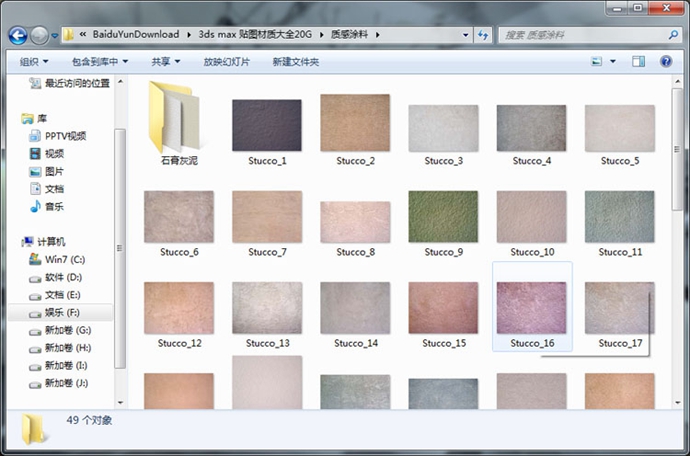Select Stucco_5 thumbnail
This screenshot has height=456, width=690.
point(620,128)
